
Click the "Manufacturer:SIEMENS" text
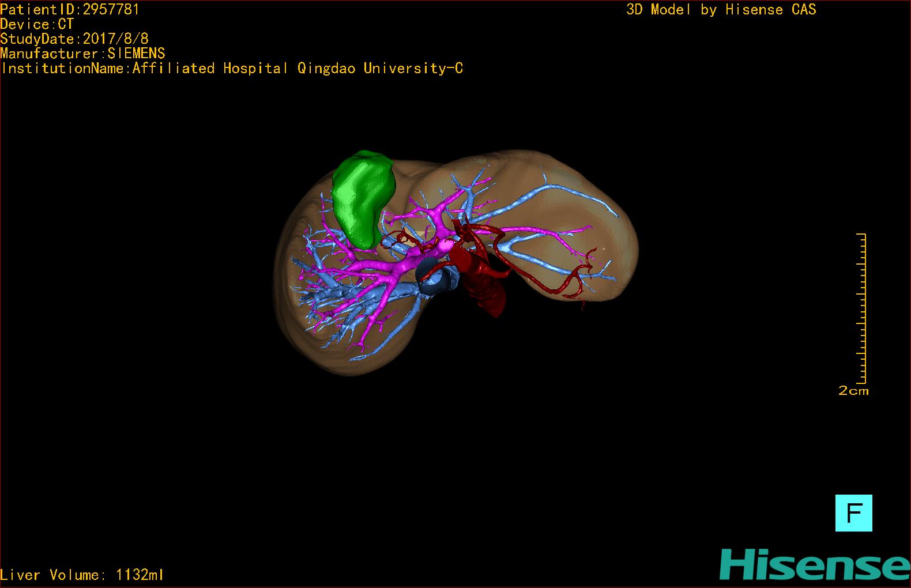click(x=82, y=54)
